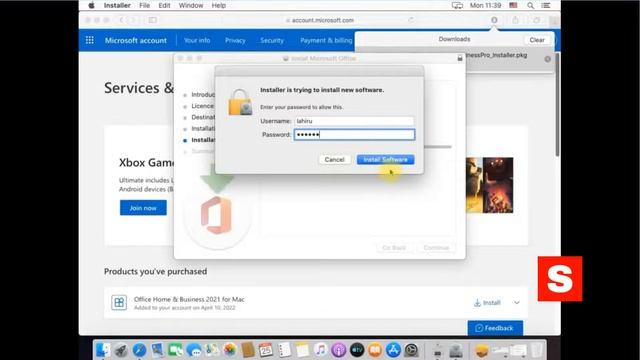Open the Feedback button

click(x=495, y=328)
